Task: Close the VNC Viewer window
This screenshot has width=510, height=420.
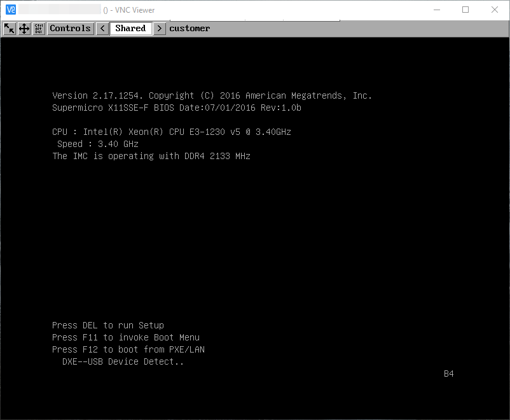Action: tap(495, 10)
